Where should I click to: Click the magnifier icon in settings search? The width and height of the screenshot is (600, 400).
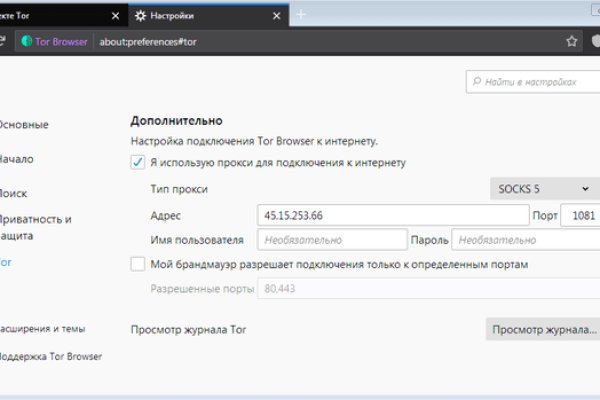476,82
